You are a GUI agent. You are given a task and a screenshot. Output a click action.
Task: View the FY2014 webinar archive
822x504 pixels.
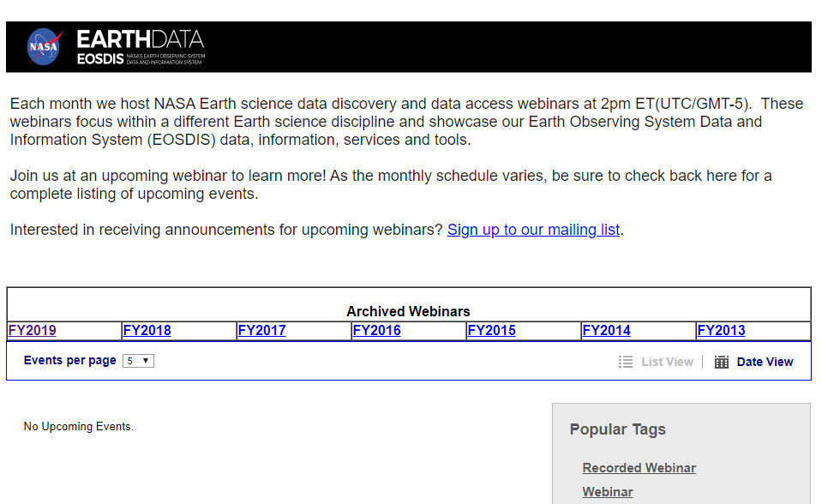coord(607,331)
